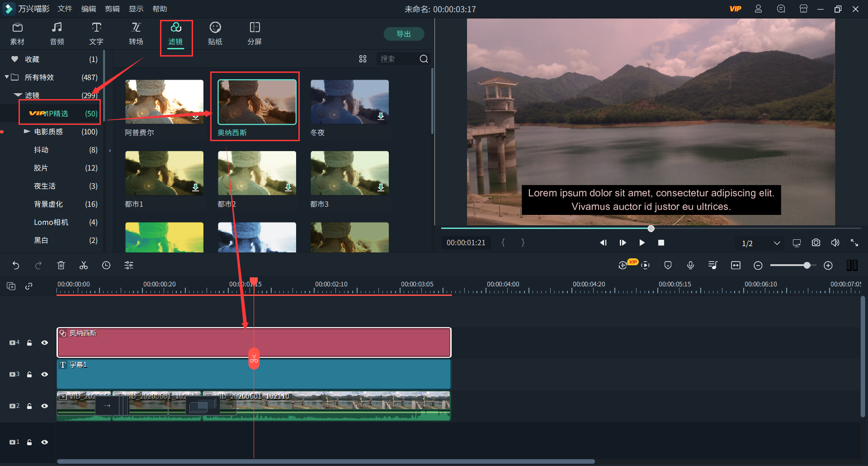Hide track 4 using its eye icon
This screenshot has width=868, height=466.
point(45,343)
